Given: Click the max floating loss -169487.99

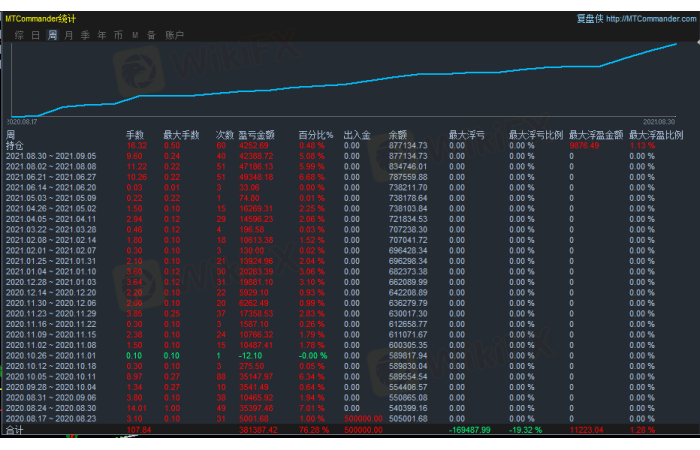Looking at the screenshot, I should click(x=470, y=430).
